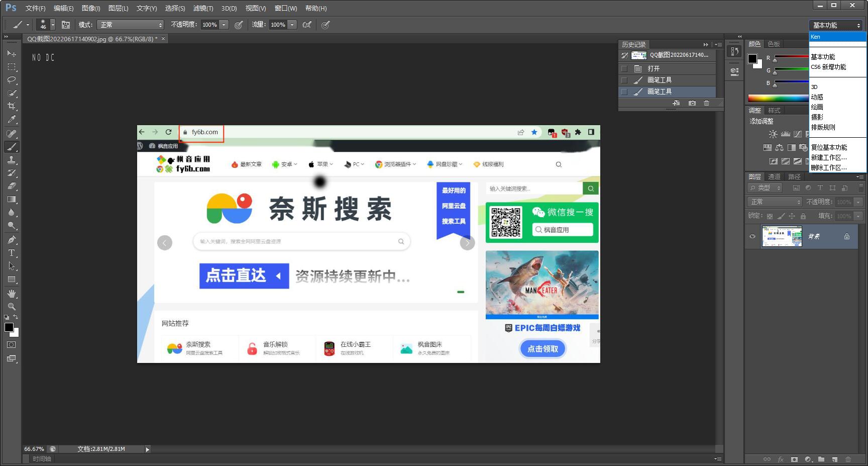Viewport: 868px width, 466px height.
Task: Choose the 绘画 workspace
Action: tap(817, 107)
